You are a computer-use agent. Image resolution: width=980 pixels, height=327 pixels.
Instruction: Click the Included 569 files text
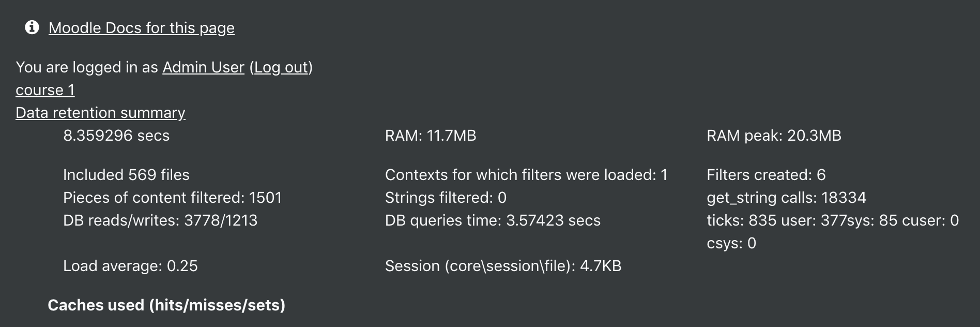point(126,175)
